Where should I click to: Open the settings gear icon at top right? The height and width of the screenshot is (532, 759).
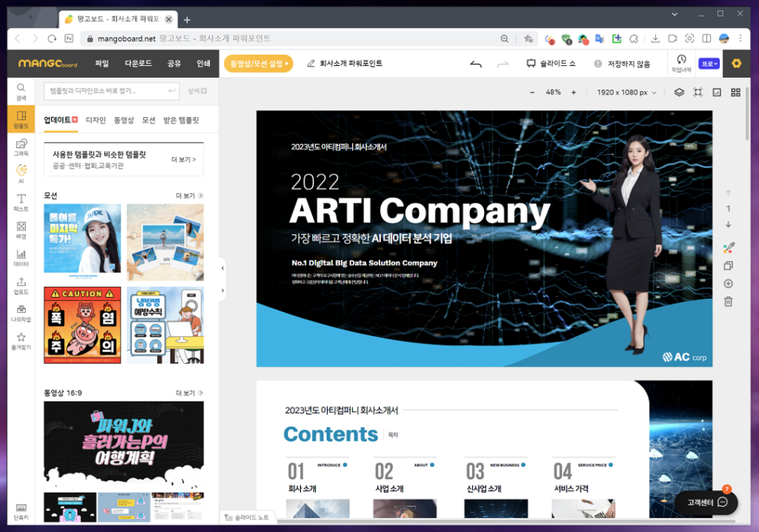[x=736, y=64]
